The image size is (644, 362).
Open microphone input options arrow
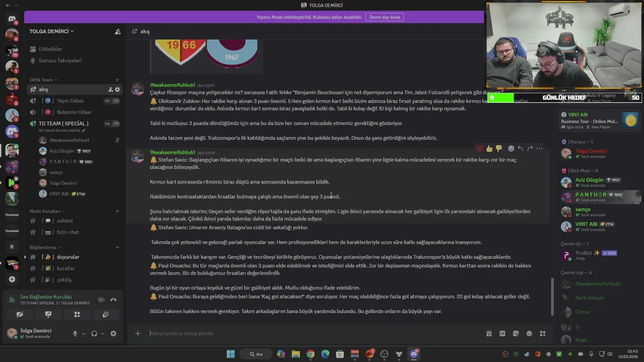(x=84, y=333)
